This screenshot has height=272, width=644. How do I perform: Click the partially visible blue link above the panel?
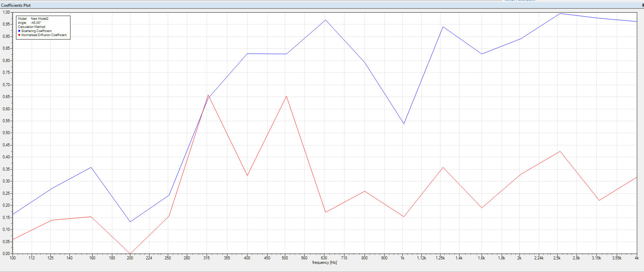pyautogui.click(x=520, y=1)
